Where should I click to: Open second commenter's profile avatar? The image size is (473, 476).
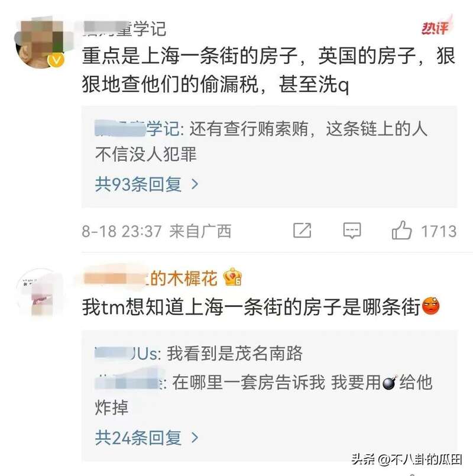tap(41, 293)
